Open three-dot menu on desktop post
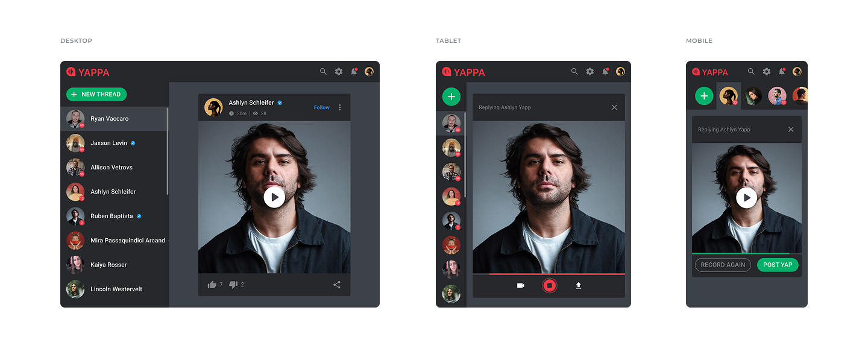 pos(339,107)
